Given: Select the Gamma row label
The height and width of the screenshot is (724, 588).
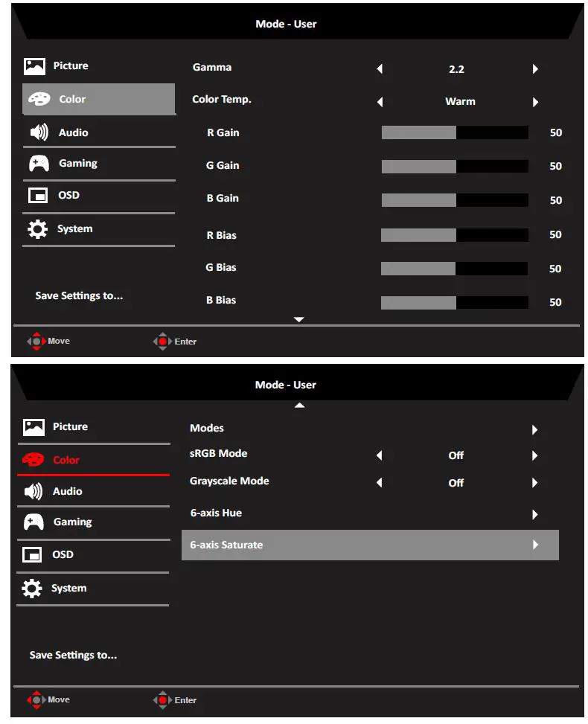Looking at the screenshot, I should 212,68.
